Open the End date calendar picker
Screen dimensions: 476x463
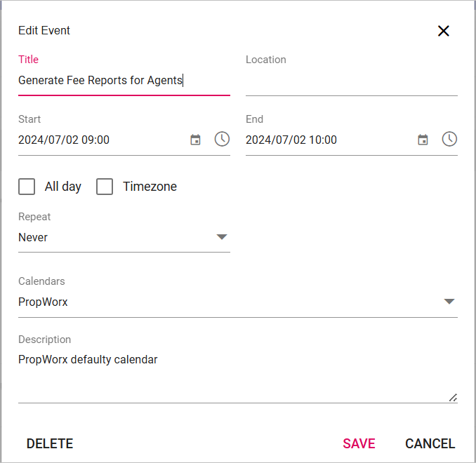coord(423,140)
